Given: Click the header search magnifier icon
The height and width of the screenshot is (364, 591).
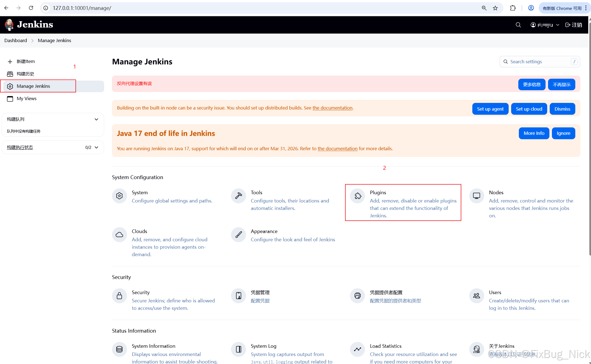Looking at the screenshot, I should tap(518, 25).
